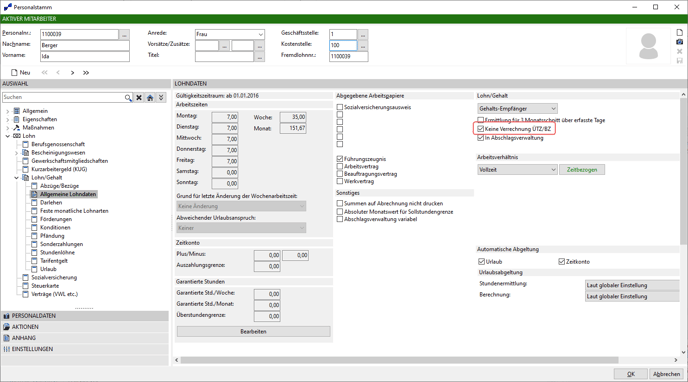The width and height of the screenshot is (688, 382).
Task: Click the camera icon near photo
Action: point(680,42)
